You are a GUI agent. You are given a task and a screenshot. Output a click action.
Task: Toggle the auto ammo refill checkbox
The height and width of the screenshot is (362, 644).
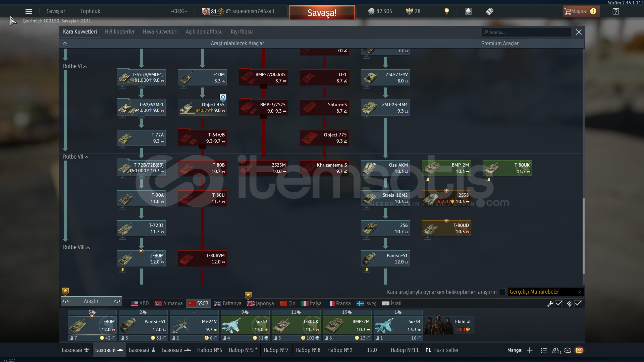point(578,304)
